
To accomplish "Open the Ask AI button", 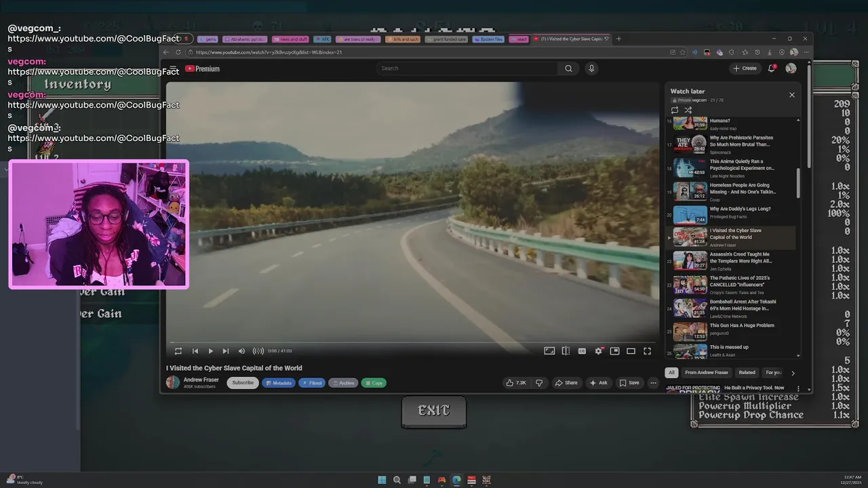I will 599,383.
